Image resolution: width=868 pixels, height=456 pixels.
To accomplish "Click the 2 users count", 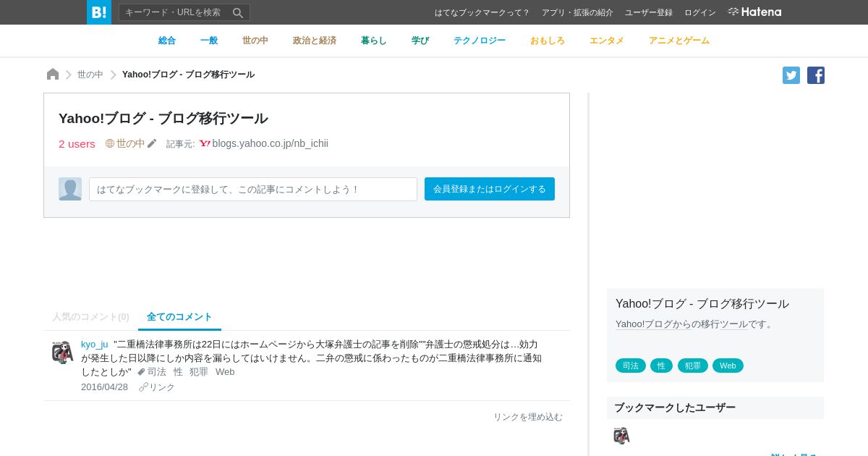I will 77,143.
